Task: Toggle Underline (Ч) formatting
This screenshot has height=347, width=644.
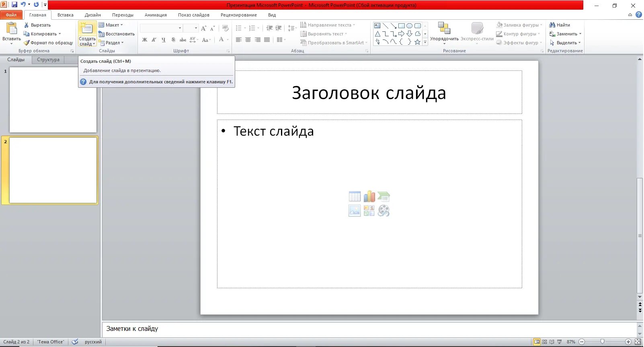Action: coord(163,40)
